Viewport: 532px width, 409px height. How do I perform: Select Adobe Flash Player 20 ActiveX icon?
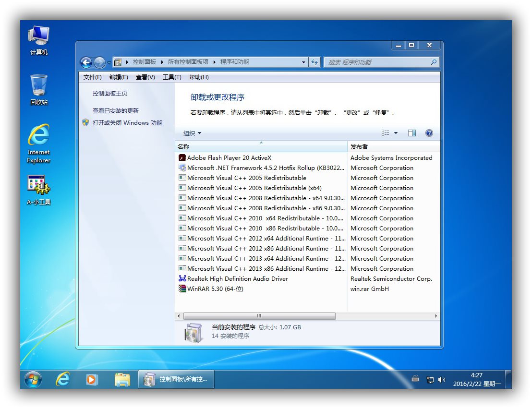[x=182, y=158]
